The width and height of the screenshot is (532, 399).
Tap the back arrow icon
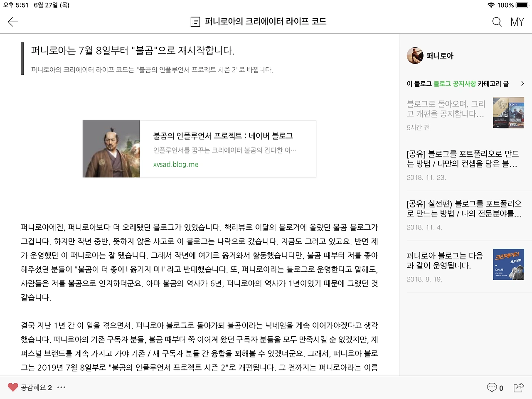click(13, 22)
